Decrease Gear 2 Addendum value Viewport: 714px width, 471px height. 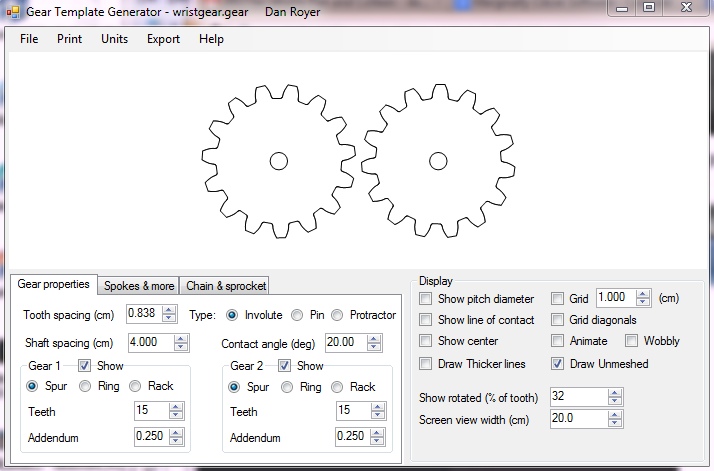[377, 440]
